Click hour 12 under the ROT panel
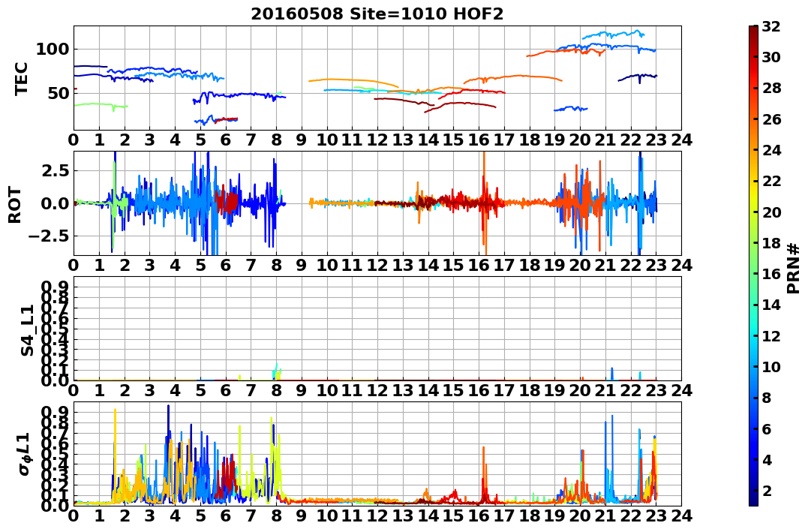The width and height of the screenshot is (808, 532). pos(377,265)
